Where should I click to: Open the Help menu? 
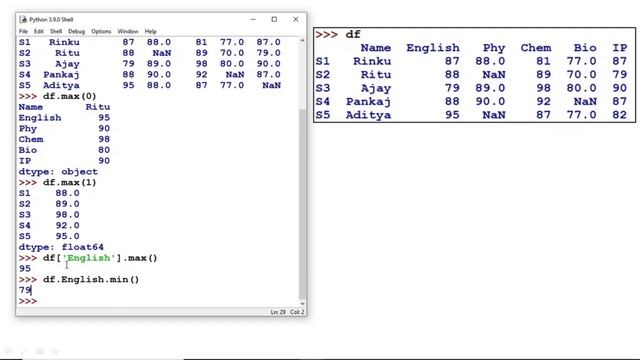(x=150, y=31)
